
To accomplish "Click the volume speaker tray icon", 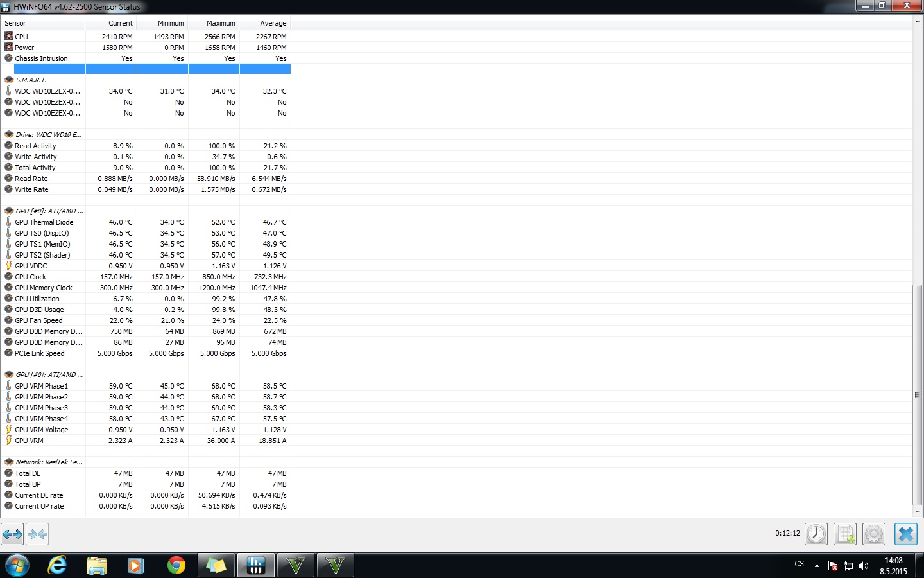I will pyautogui.click(x=864, y=566).
